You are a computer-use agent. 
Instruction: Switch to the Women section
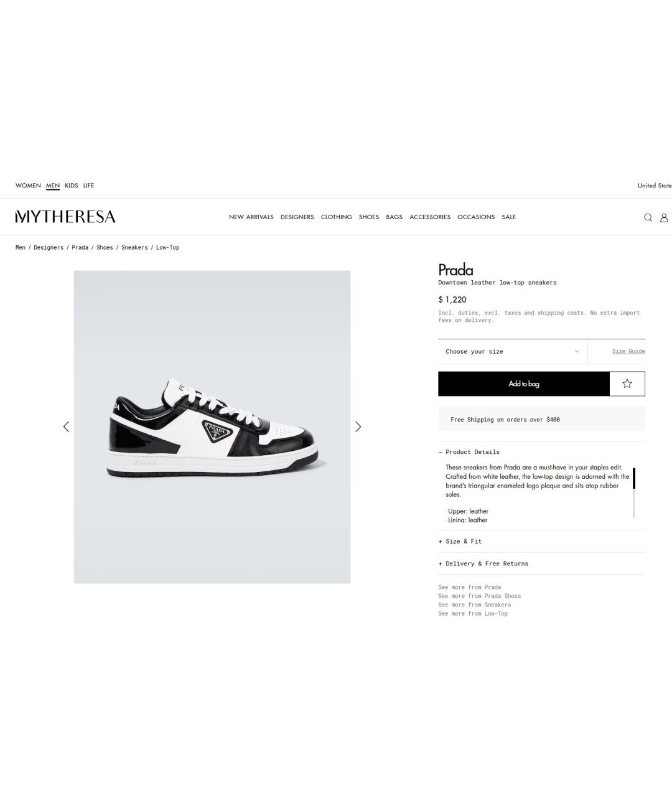click(28, 186)
